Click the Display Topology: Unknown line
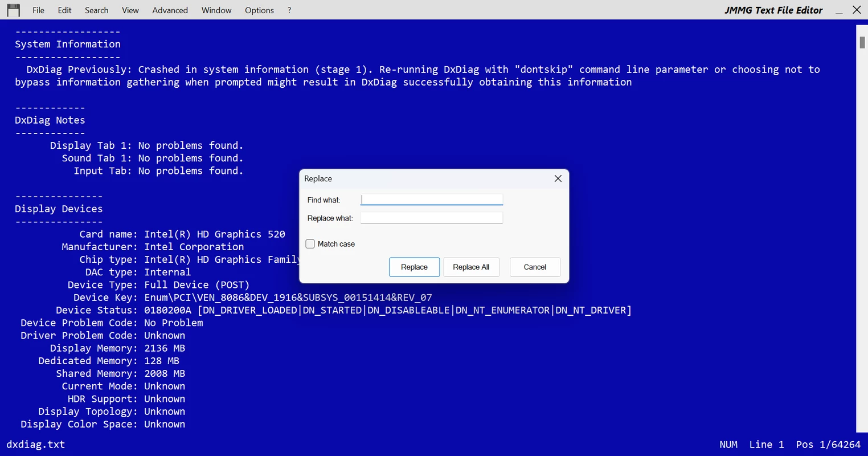Image resolution: width=868 pixels, height=456 pixels. click(x=112, y=412)
